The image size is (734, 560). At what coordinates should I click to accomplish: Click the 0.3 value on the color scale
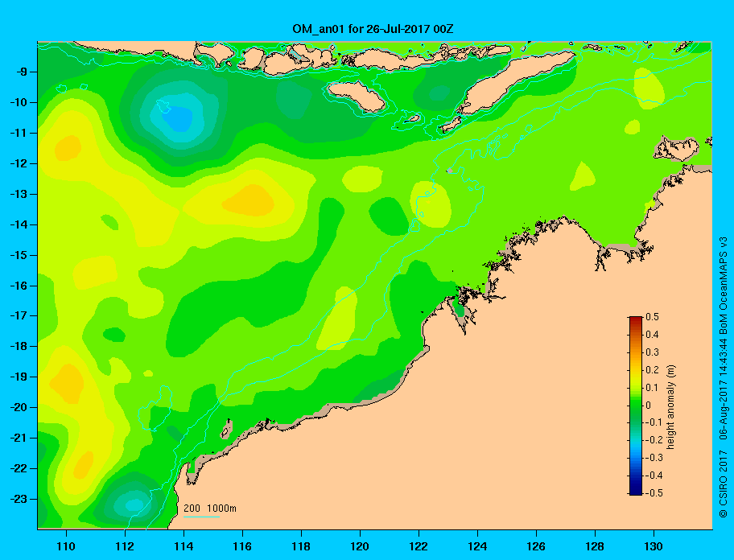(653, 352)
